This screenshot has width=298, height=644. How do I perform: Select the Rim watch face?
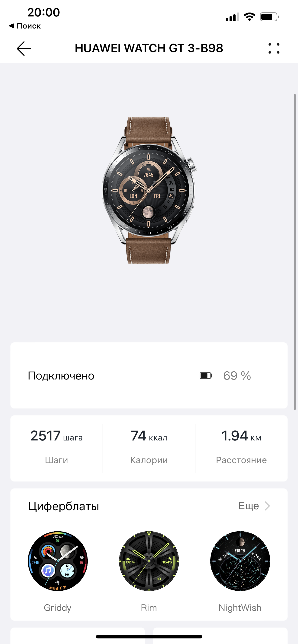pos(149,561)
